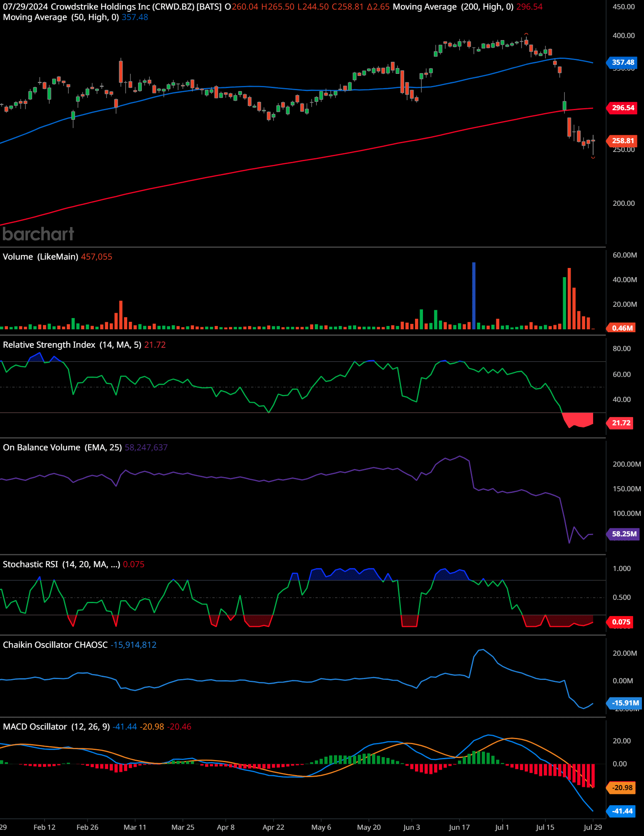Click the 40.00 RSI axis label
The image size is (644, 836).
(621, 399)
